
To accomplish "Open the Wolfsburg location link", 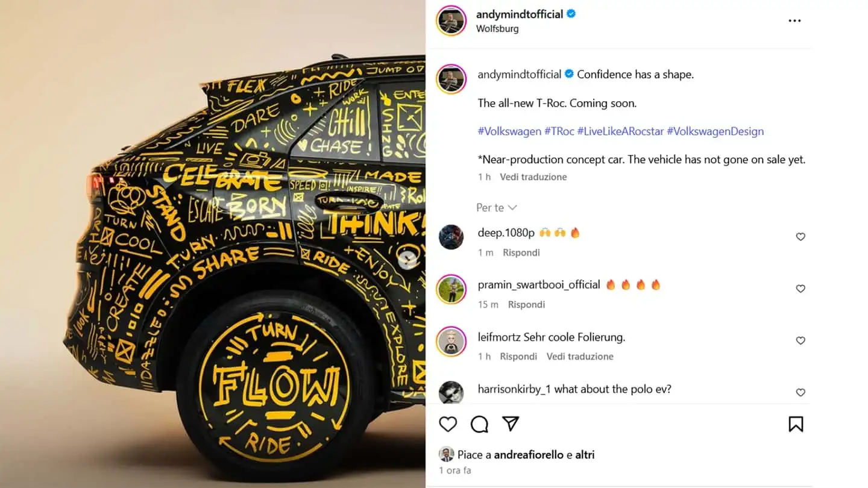I will 497,29.
